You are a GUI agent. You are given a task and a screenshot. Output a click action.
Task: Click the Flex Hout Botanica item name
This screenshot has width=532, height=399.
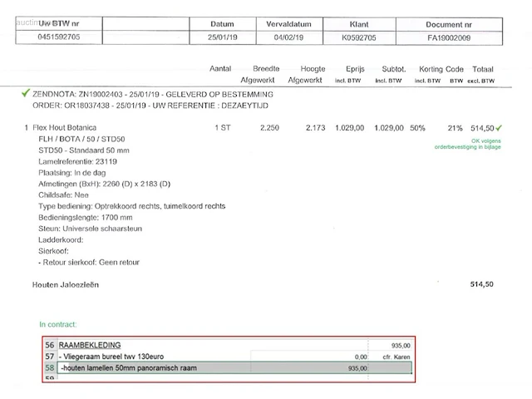click(65, 127)
